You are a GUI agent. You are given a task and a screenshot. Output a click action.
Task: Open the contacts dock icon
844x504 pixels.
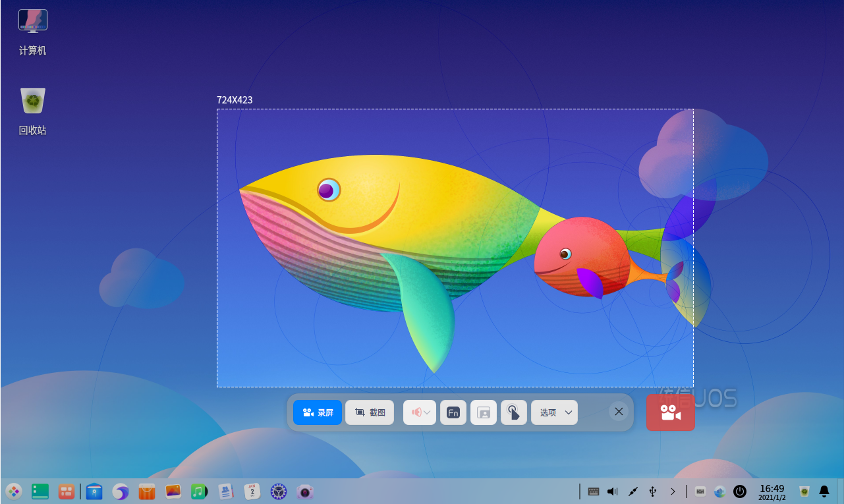[x=226, y=491]
